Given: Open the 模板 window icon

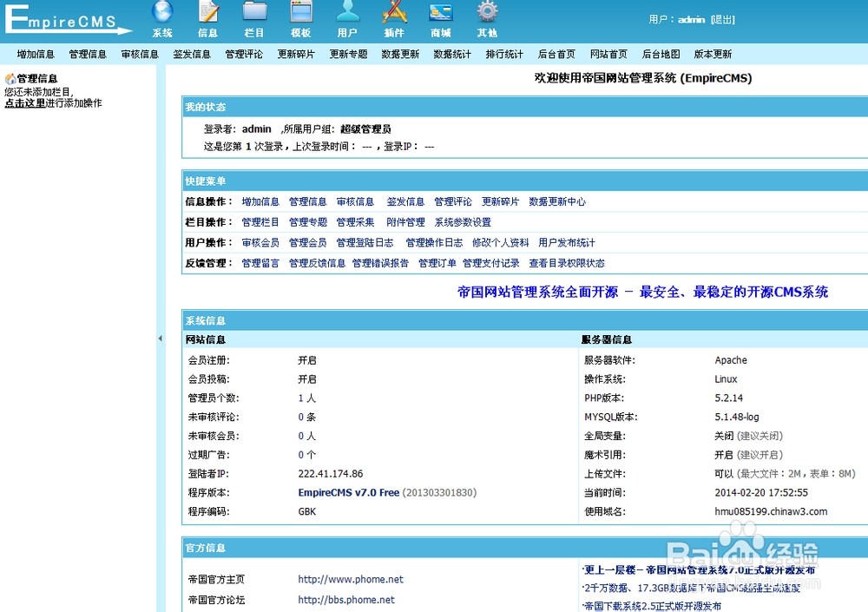Looking at the screenshot, I should [x=301, y=11].
